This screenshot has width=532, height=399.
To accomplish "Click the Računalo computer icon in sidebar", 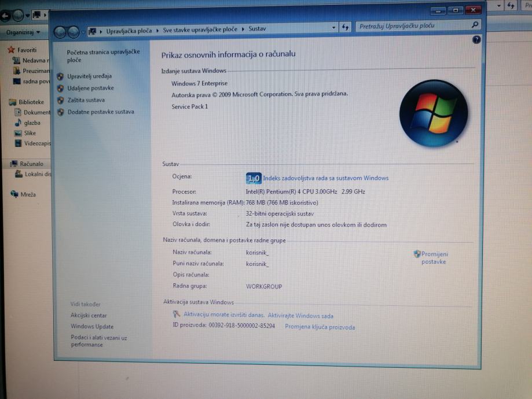I will pos(14,164).
